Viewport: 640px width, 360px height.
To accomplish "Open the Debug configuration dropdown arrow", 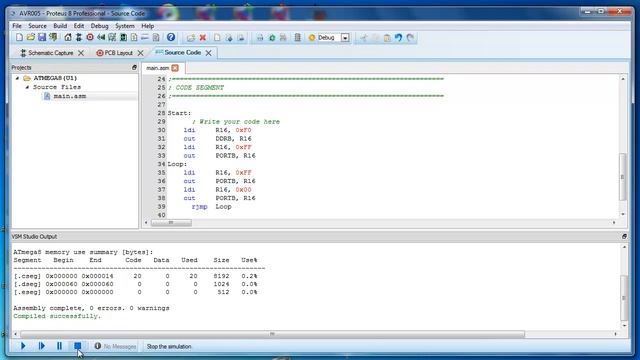I will (345, 38).
